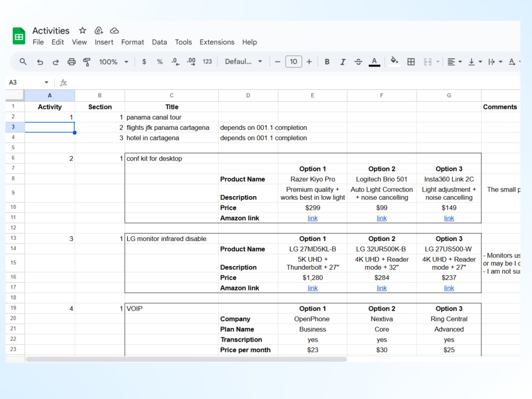The image size is (532, 399).
Task: Open the text color picker
Action: click(374, 62)
